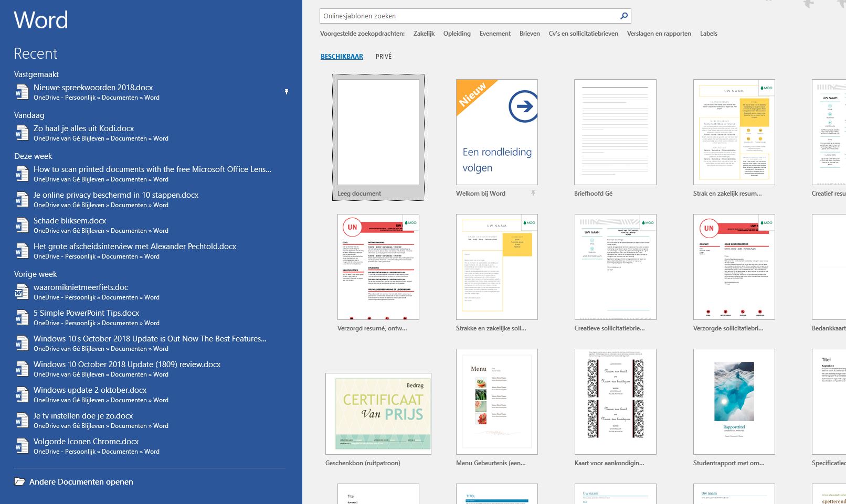
Task: Select Verzorgd resumé template thumbnail
Action: coord(378,267)
